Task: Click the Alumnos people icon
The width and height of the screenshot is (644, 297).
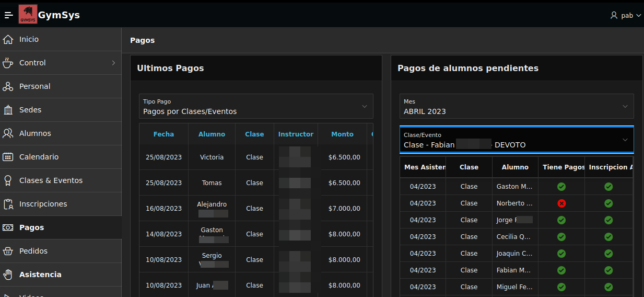Action: click(x=8, y=133)
